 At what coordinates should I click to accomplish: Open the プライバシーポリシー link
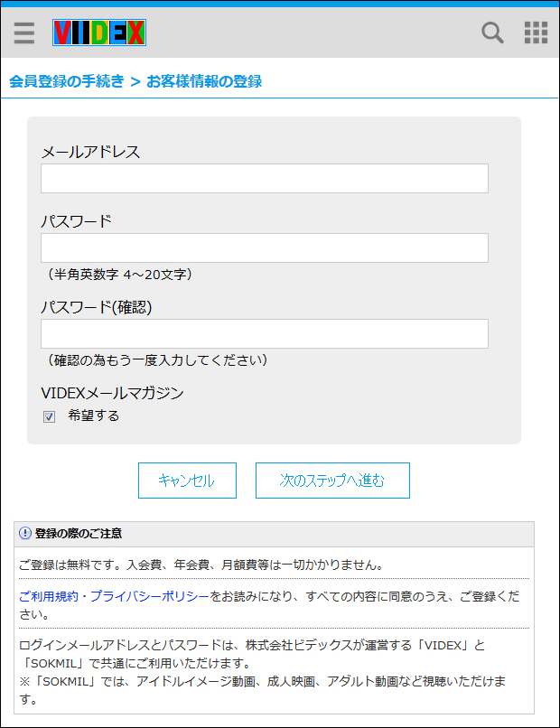point(150,596)
